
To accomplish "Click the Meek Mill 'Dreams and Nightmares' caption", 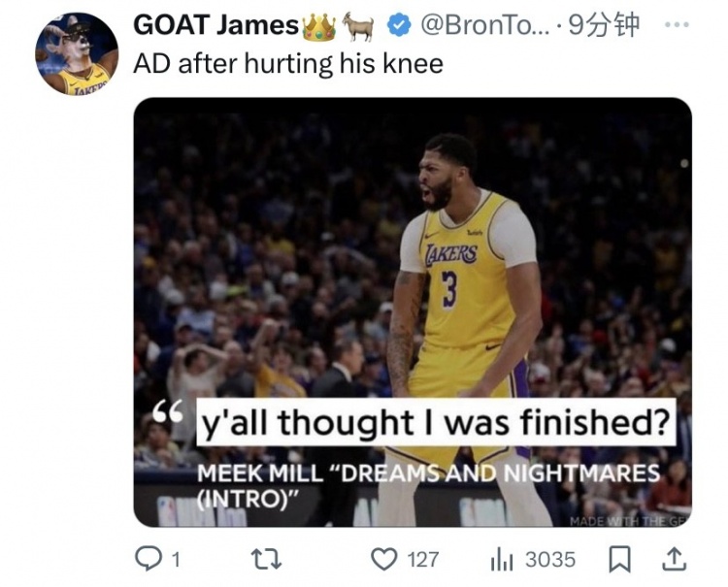I will tap(427, 482).
